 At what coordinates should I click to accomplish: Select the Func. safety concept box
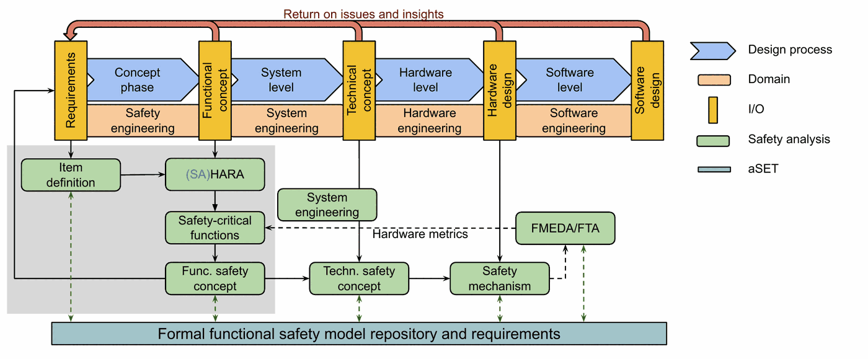215,278
